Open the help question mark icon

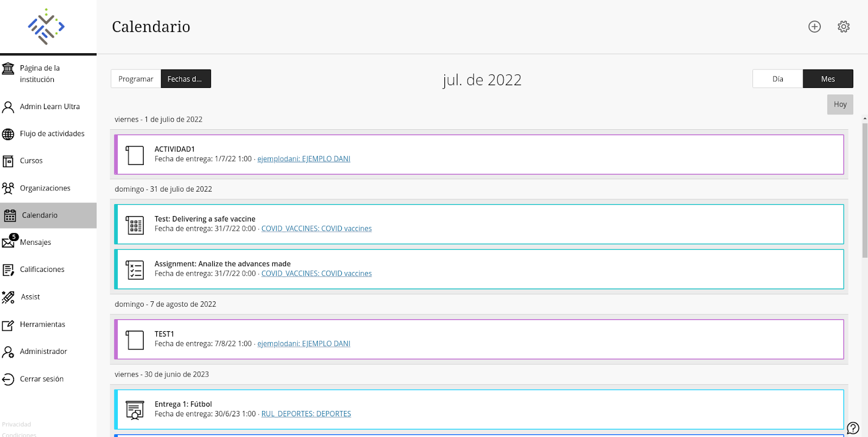click(x=853, y=428)
